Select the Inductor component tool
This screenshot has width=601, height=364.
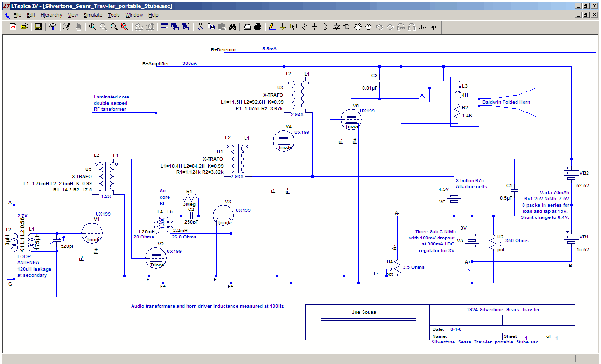tap(325, 27)
